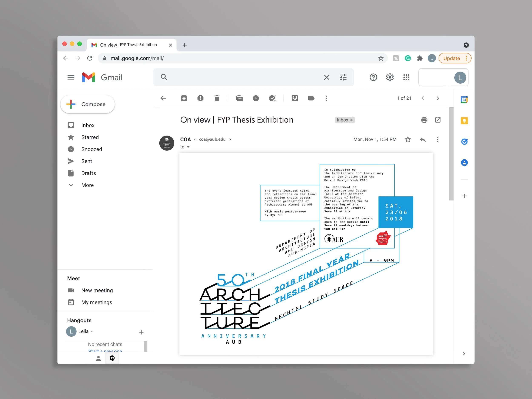Remove the Inbox label from the email

[x=351, y=120]
